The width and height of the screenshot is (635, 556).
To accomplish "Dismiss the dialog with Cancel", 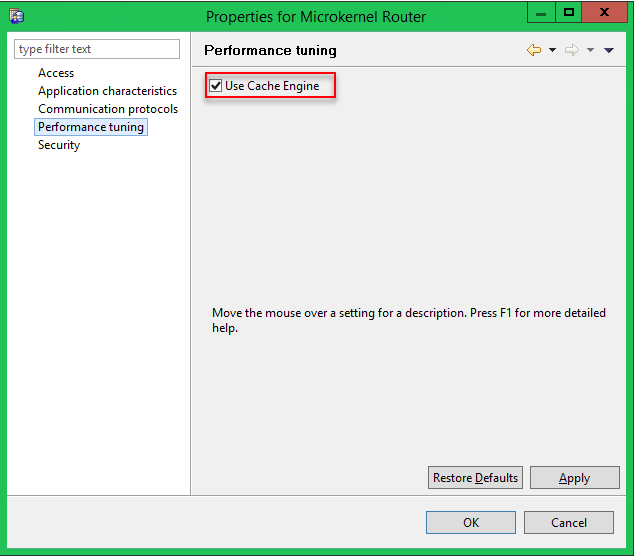I will [x=569, y=522].
